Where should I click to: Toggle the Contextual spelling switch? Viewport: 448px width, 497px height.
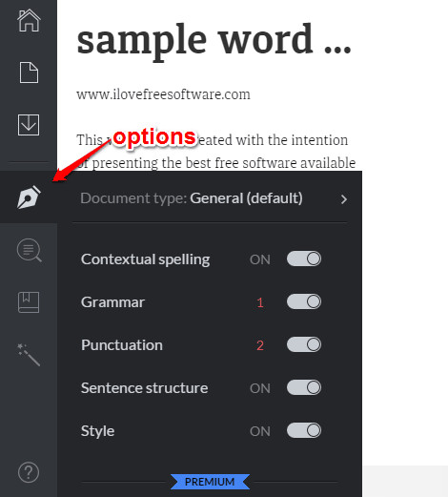click(x=304, y=259)
